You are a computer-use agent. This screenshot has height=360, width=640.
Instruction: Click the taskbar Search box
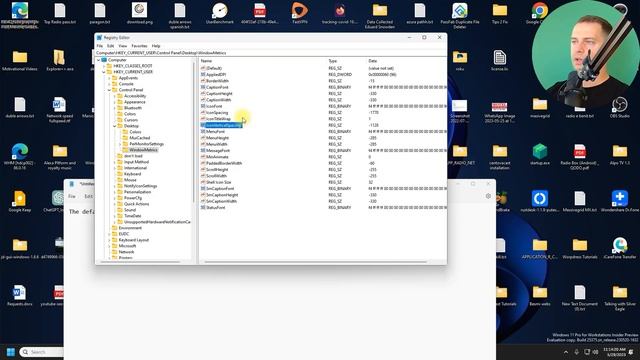click(42, 352)
